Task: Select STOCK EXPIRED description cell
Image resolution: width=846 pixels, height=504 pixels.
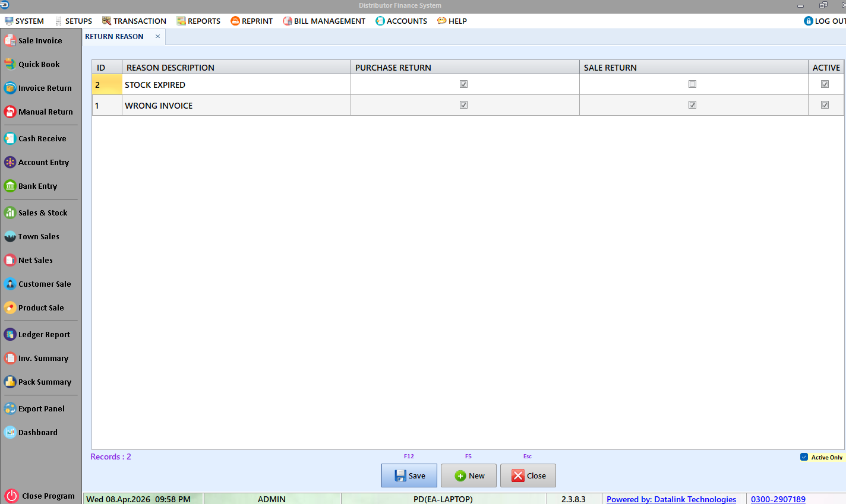Action: pyautogui.click(x=236, y=84)
